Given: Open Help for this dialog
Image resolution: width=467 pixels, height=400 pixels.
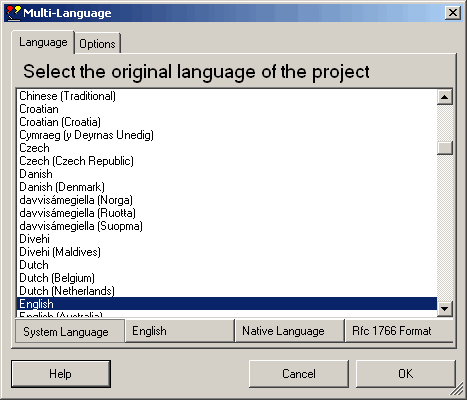Looking at the screenshot, I should 61,374.
